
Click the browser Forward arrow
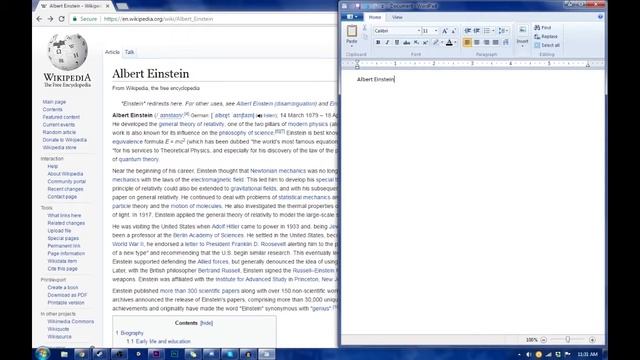[x=50, y=19]
